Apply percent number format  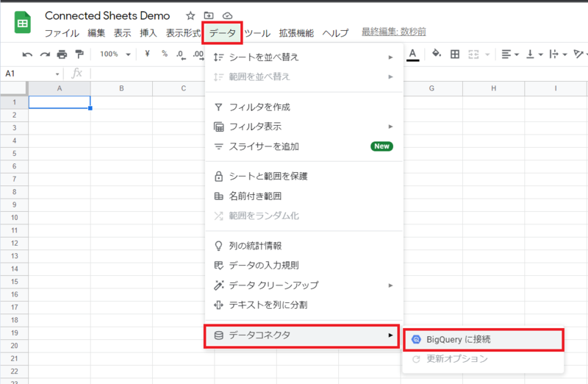click(x=164, y=54)
